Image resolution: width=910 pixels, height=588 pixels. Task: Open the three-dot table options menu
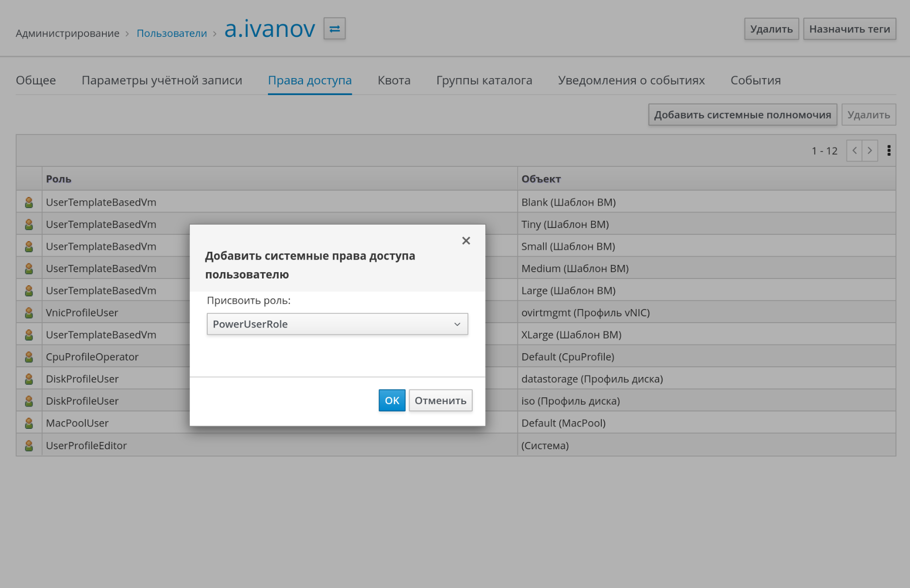889,151
